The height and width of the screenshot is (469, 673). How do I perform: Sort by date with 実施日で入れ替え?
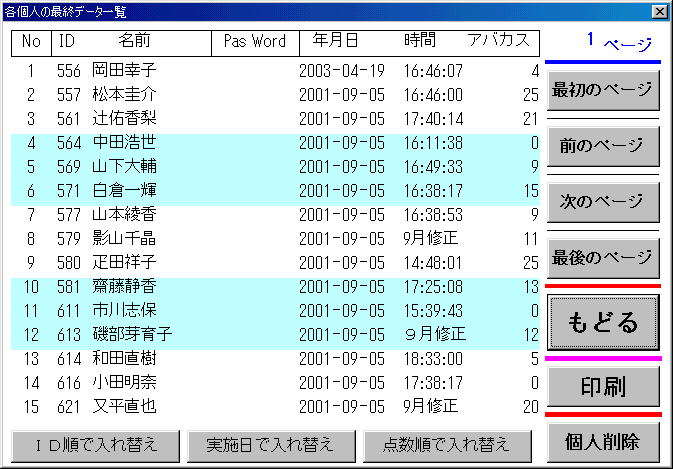pos(271,446)
